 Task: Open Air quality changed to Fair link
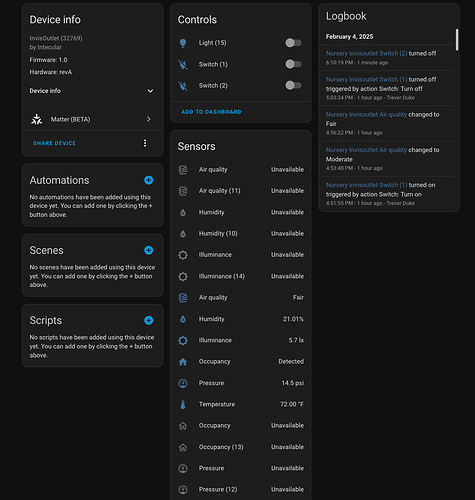pos(366,115)
